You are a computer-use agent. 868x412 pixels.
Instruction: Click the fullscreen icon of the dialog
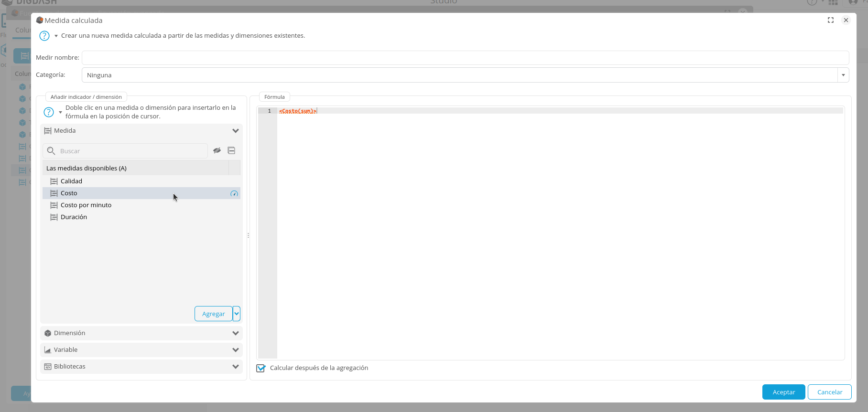pyautogui.click(x=831, y=20)
